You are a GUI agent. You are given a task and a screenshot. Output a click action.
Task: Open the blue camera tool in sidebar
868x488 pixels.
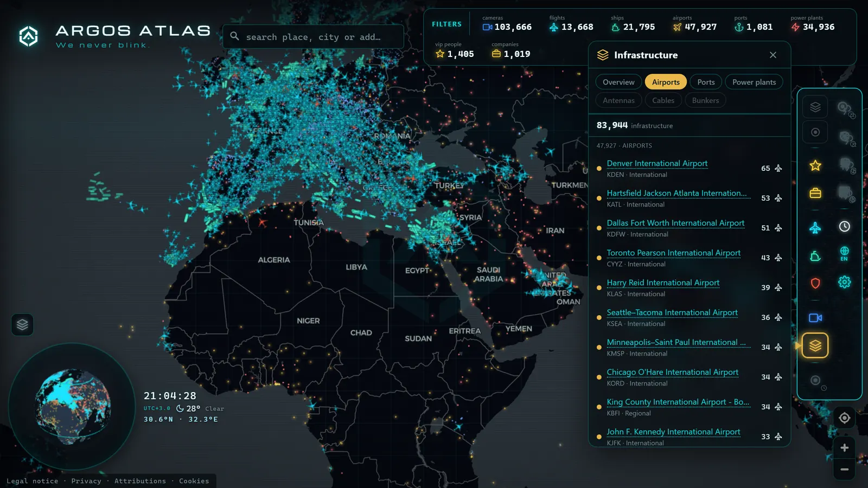[815, 318]
